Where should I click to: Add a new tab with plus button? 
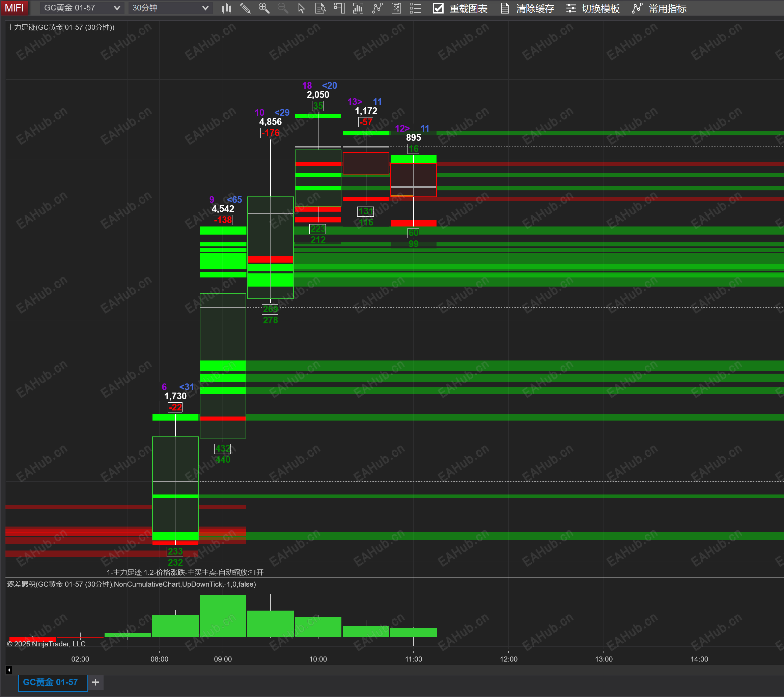[x=95, y=682]
